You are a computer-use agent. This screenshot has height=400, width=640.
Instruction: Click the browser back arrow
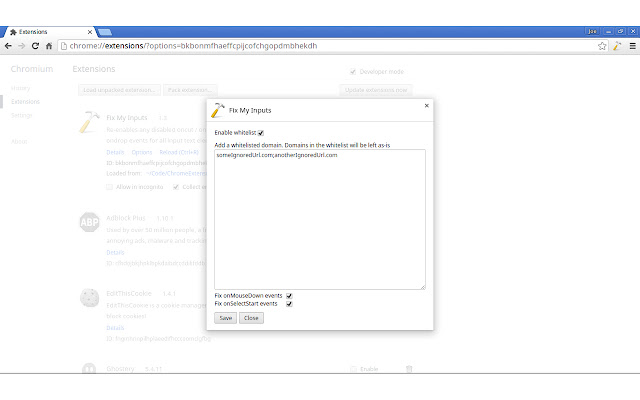click(8, 46)
